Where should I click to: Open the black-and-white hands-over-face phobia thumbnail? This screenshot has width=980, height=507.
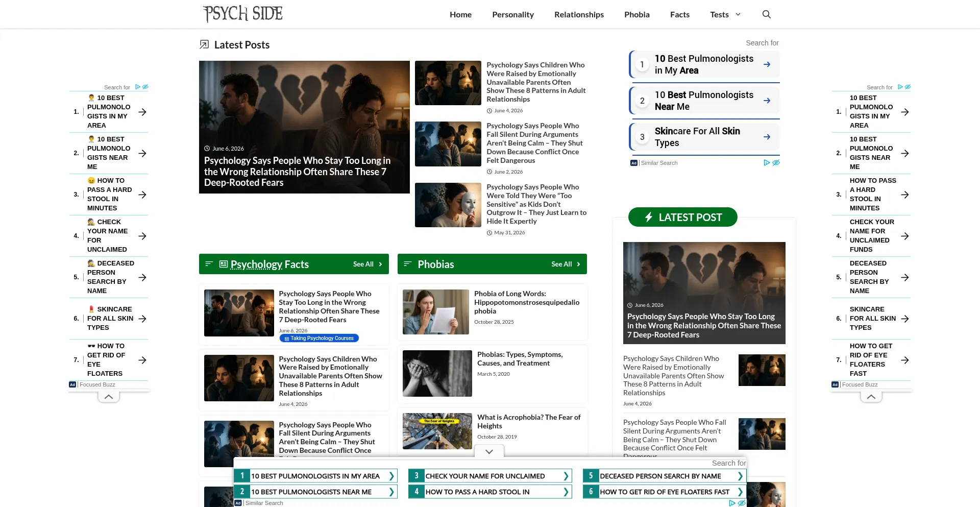[x=437, y=373]
